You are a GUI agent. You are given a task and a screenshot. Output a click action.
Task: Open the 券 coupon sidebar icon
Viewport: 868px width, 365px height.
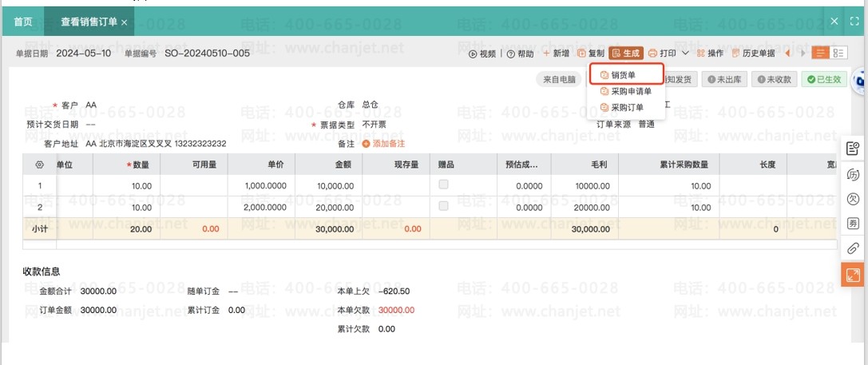tap(853, 224)
